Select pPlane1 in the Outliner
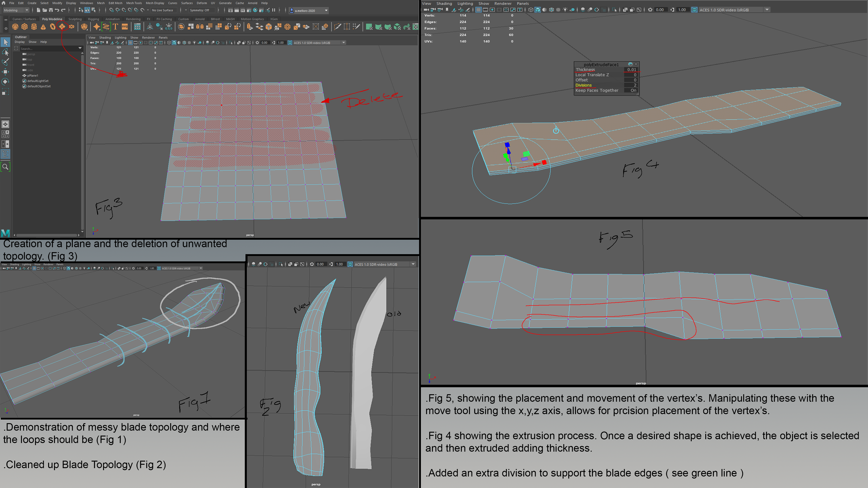This screenshot has height=488, width=868. click(33, 75)
